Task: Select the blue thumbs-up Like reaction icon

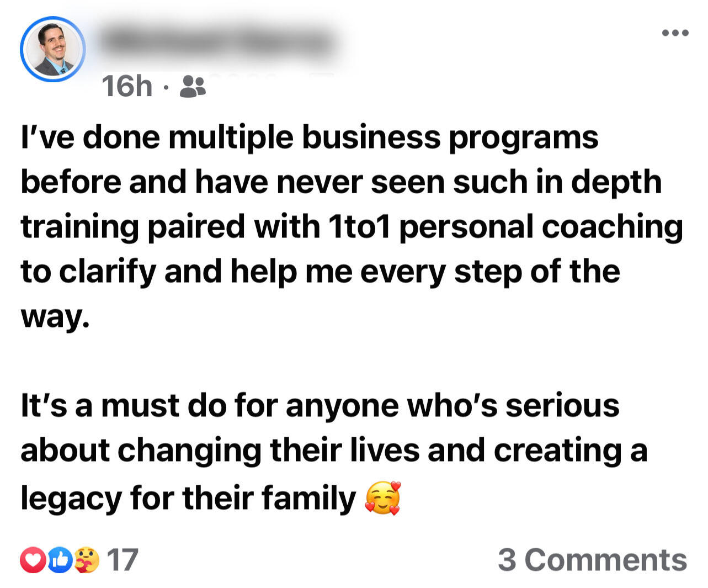Action: coord(61,560)
